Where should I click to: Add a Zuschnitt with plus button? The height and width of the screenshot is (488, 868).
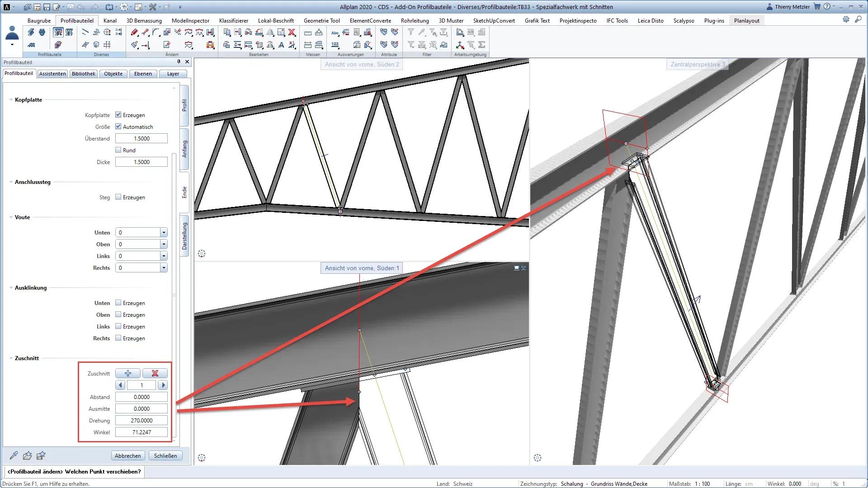pos(128,373)
